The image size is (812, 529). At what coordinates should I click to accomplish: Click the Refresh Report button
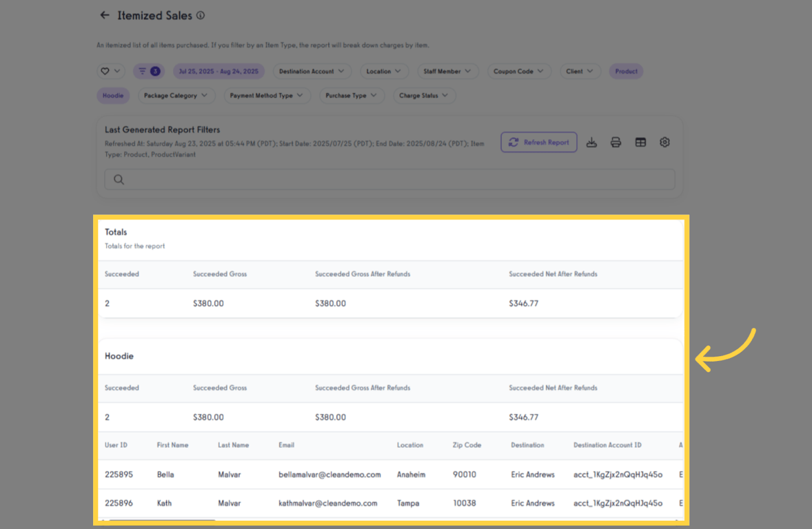539,143
